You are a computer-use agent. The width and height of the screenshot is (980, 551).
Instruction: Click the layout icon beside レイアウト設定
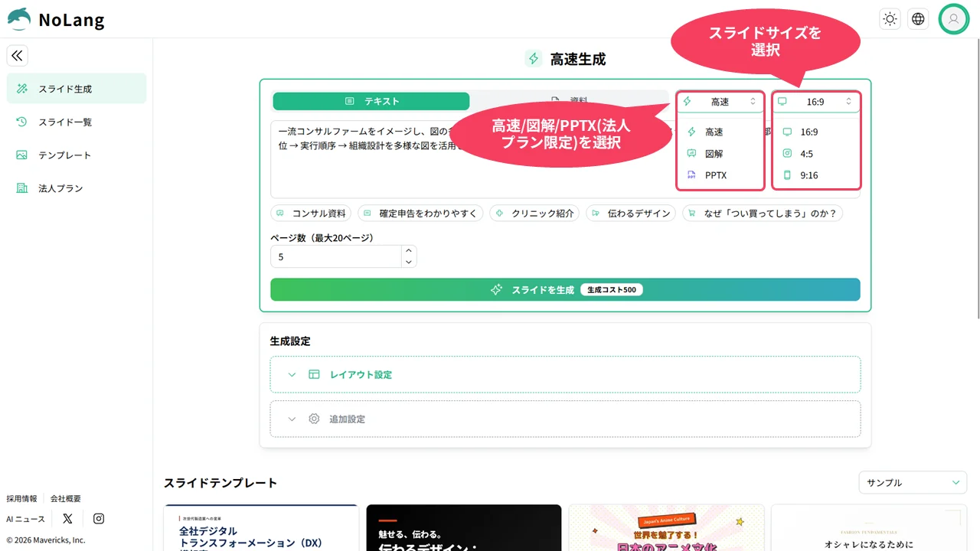[314, 374]
